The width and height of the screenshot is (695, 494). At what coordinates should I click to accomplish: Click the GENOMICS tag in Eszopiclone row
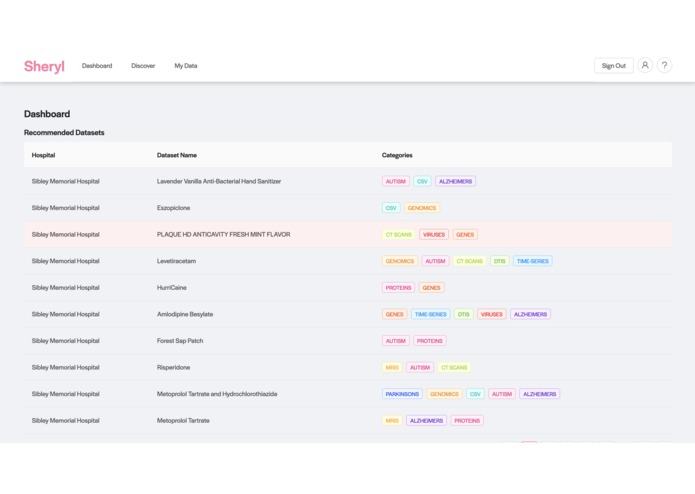(422, 208)
